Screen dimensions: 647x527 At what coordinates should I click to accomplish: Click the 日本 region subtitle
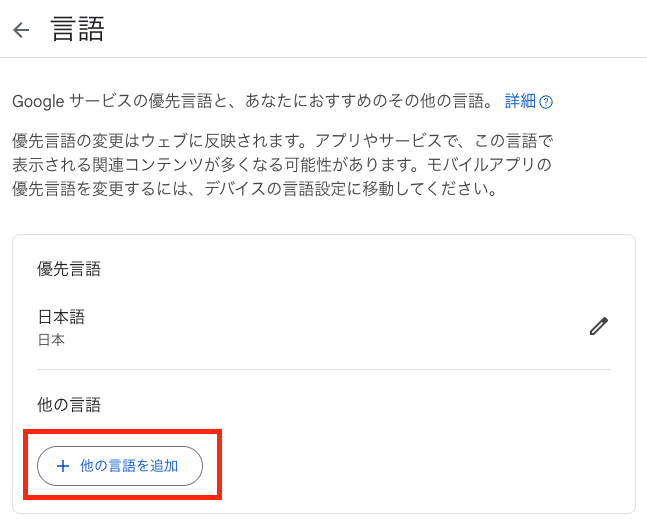coord(51,340)
